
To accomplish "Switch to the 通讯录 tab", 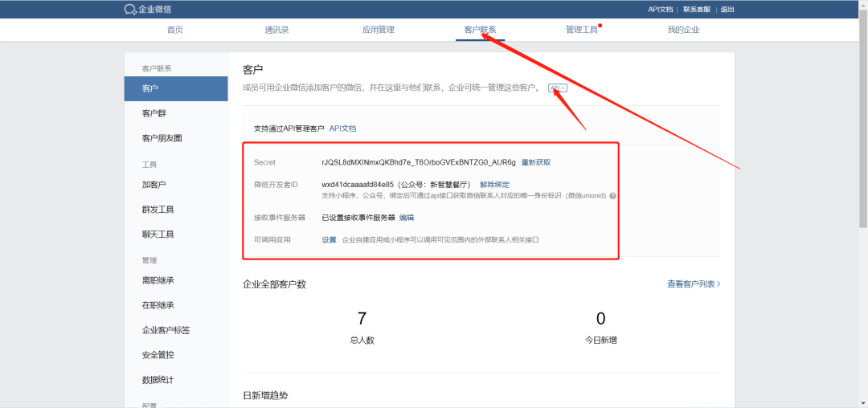I will click(x=276, y=30).
